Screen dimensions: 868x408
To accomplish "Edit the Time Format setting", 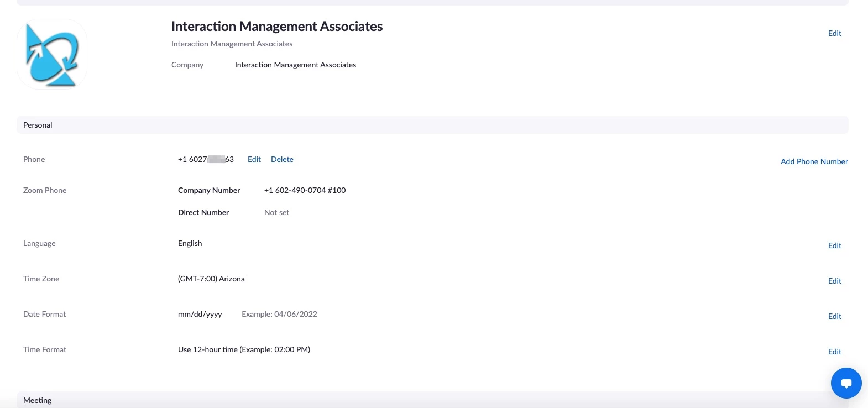I will tap(834, 352).
